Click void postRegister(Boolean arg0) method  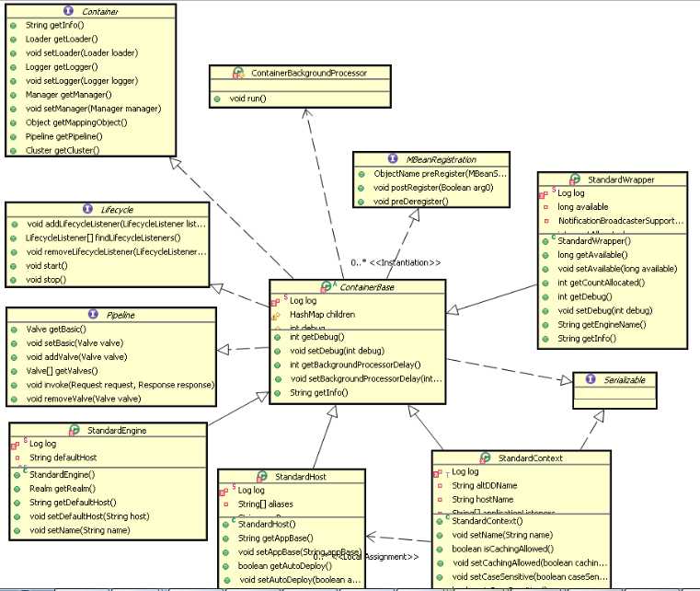pyautogui.click(x=433, y=188)
